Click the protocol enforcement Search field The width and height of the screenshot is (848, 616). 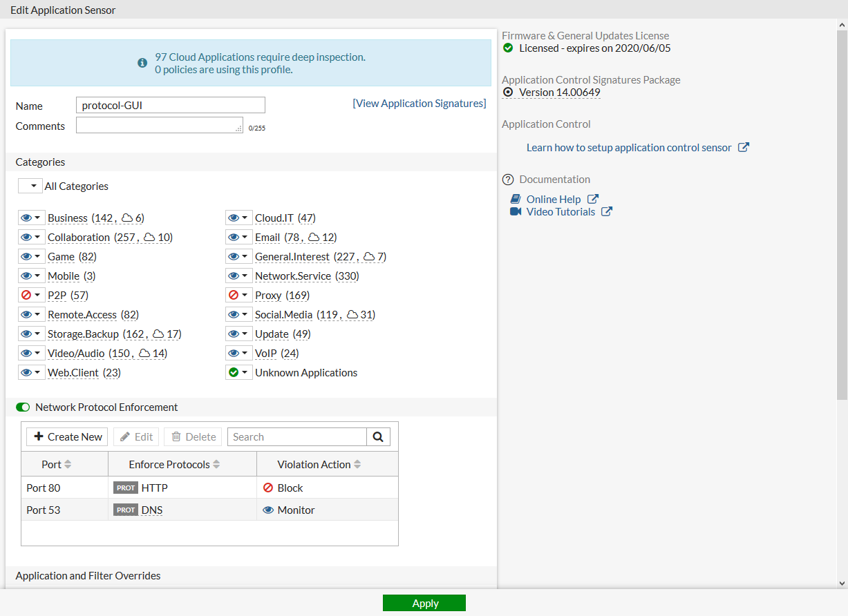(297, 436)
